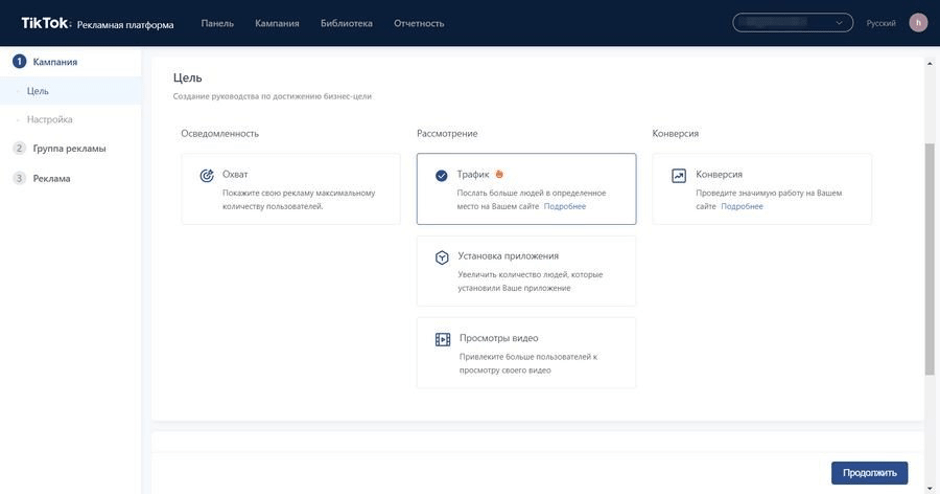The width and height of the screenshot is (941, 495).
Task: Open the Отчетность menu item
Action: coord(419,23)
